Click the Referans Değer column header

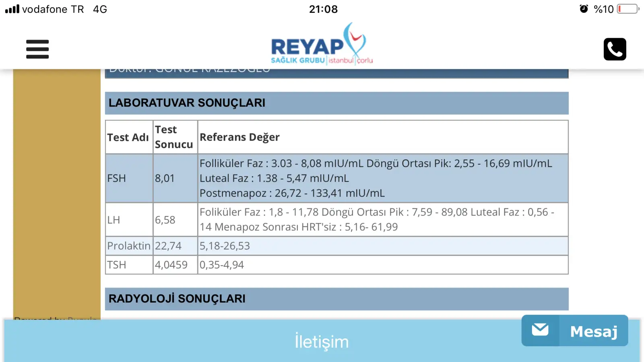click(x=383, y=137)
